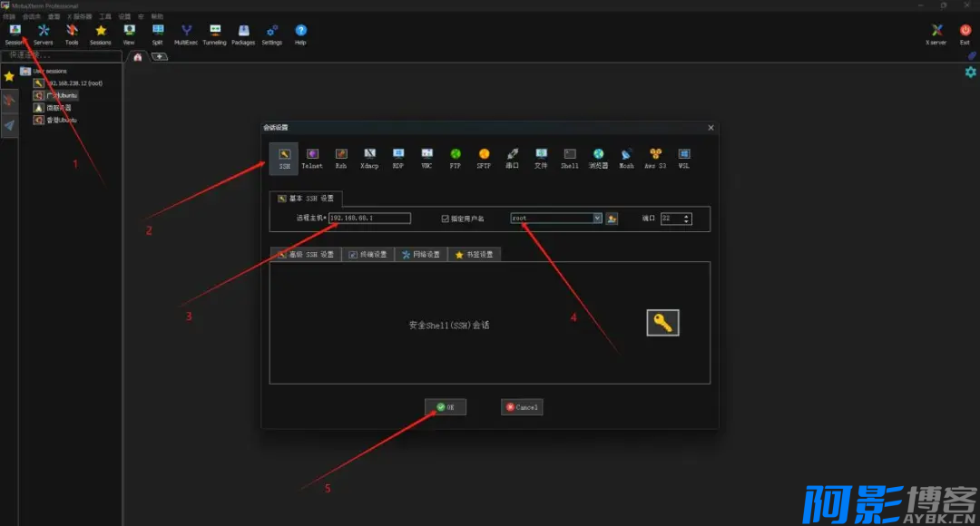Select the 香港Ubuntu session
980x526 pixels.
click(55, 120)
